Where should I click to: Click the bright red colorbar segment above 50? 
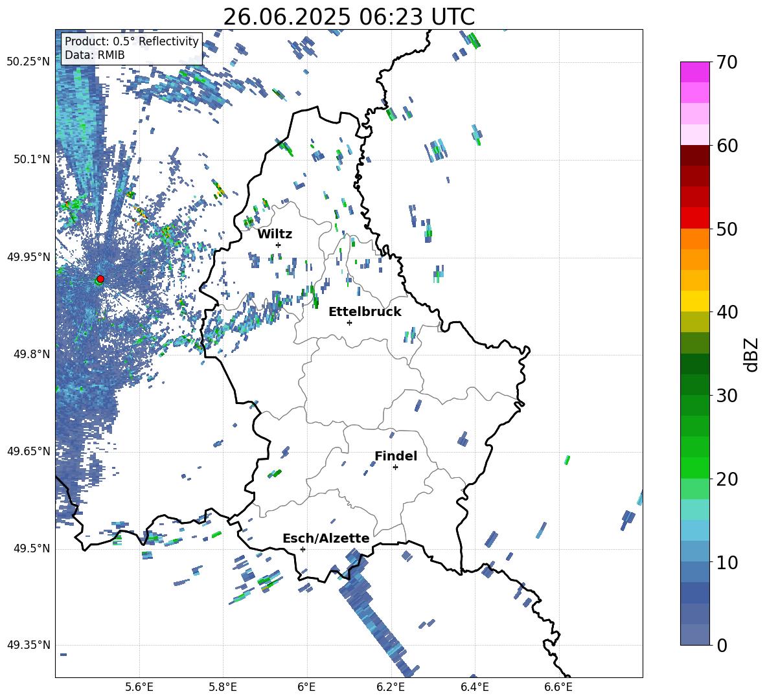[694, 218]
